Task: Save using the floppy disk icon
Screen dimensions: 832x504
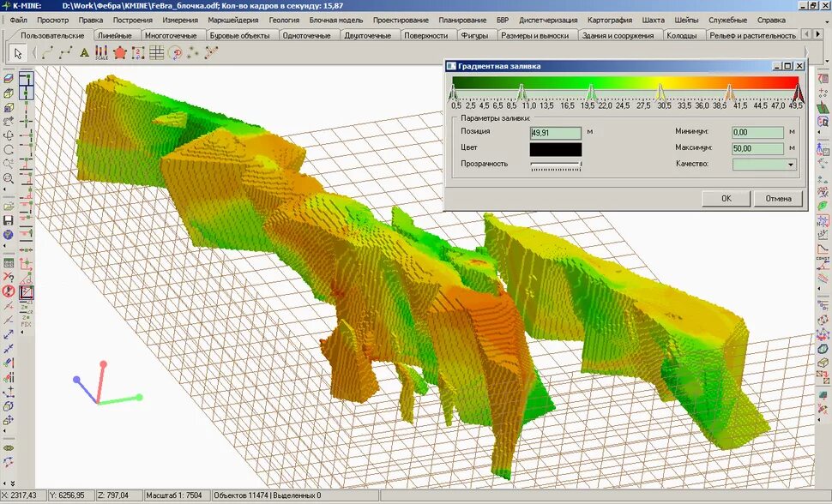Action: [9, 220]
